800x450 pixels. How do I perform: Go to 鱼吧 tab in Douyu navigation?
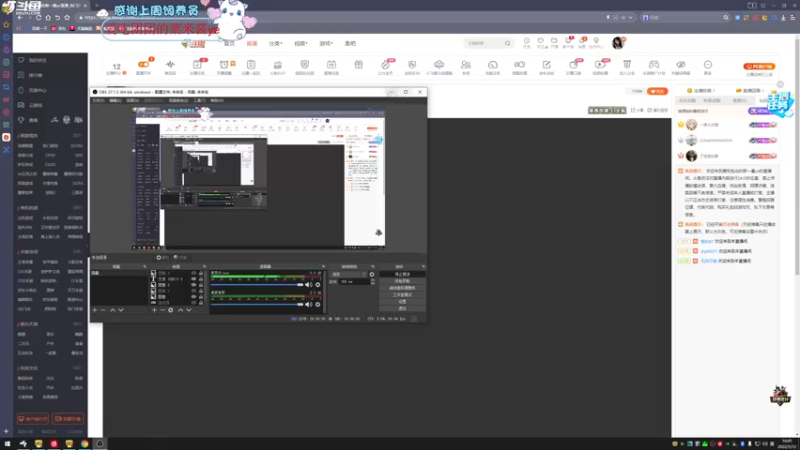point(350,44)
